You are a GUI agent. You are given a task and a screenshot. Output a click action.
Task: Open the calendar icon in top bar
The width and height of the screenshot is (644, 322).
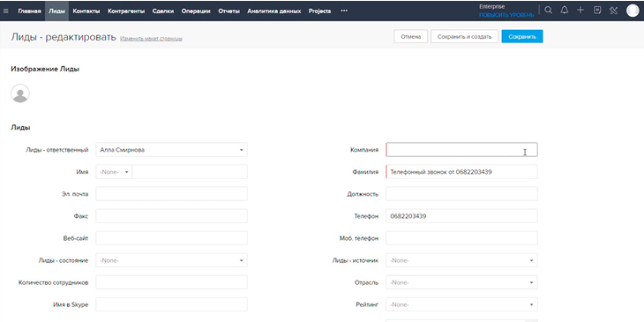point(597,11)
